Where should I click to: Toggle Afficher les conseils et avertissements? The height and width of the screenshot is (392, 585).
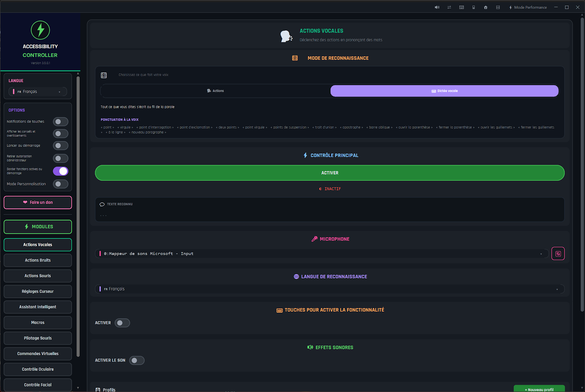tap(61, 134)
